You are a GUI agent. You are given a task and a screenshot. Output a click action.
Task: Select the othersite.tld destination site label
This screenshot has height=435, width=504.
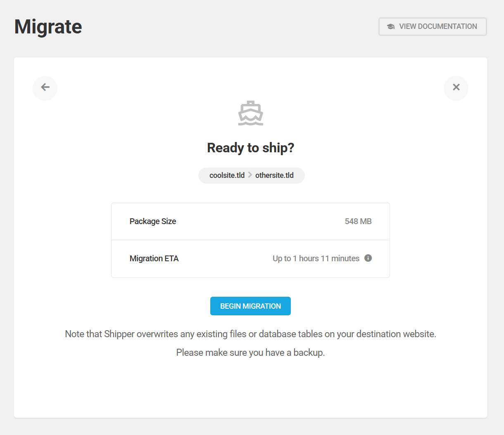coord(274,175)
